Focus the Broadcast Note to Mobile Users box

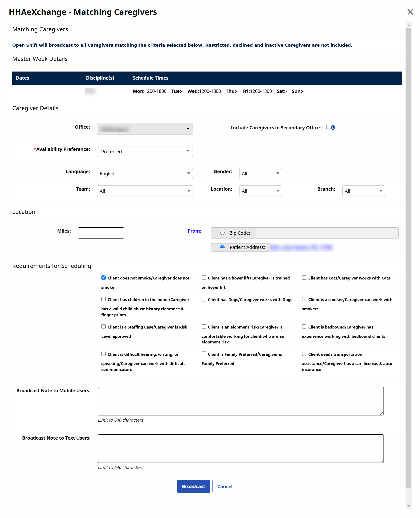[x=240, y=401]
